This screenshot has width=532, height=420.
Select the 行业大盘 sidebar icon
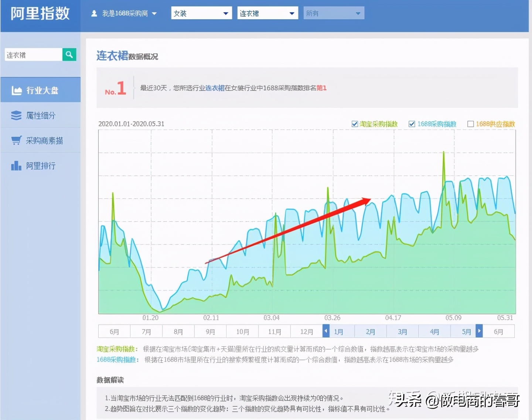[x=16, y=89]
